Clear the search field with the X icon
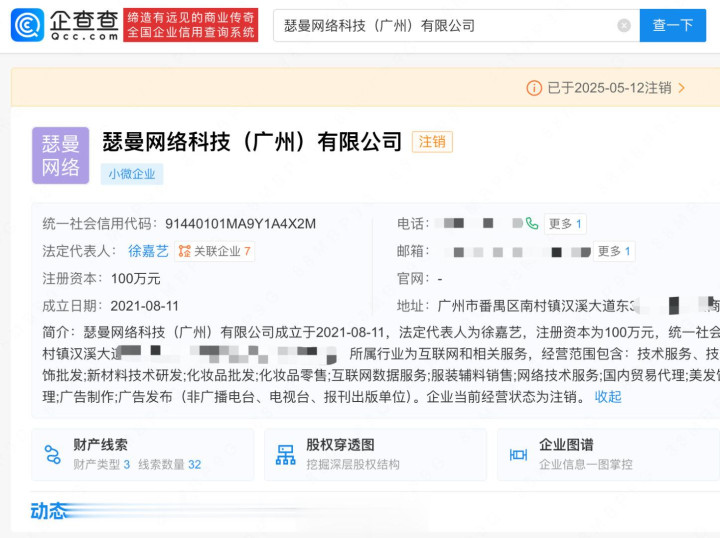The image size is (720, 538). click(624, 26)
